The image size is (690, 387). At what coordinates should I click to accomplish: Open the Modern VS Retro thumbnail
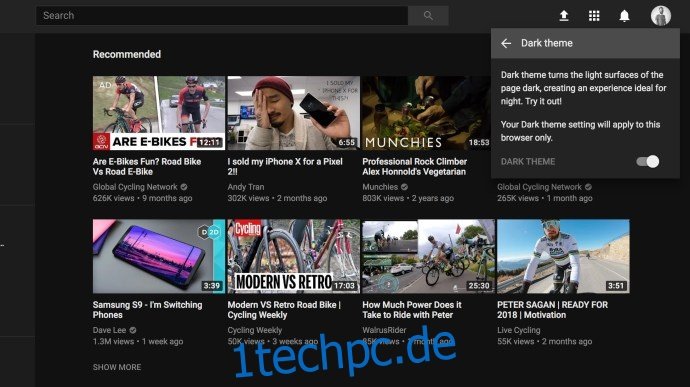click(294, 256)
